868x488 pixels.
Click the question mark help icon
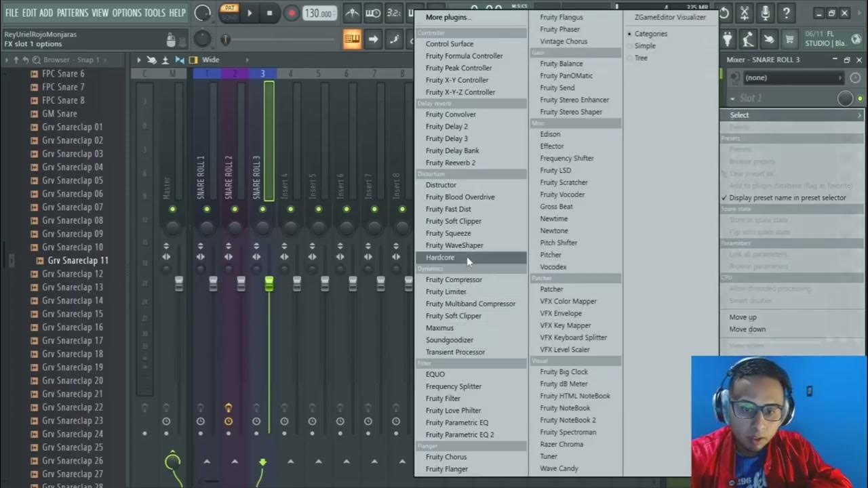786,13
